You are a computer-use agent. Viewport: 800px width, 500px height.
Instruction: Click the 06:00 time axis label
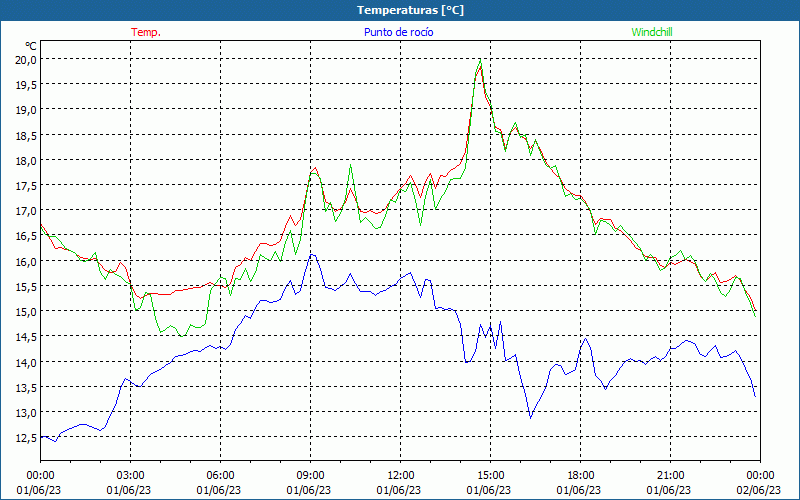click(220, 476)
